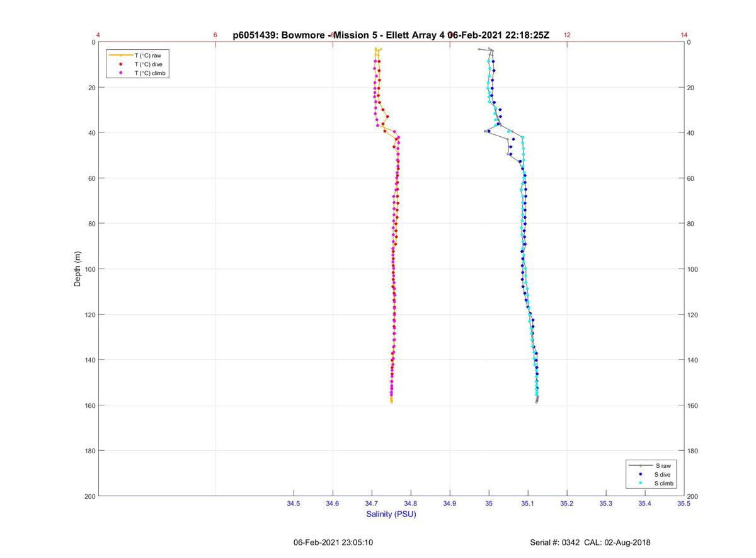Click the salinity tick label "35.2"
Viewport: 756px width, 558px height.
[x=567, y=503]
